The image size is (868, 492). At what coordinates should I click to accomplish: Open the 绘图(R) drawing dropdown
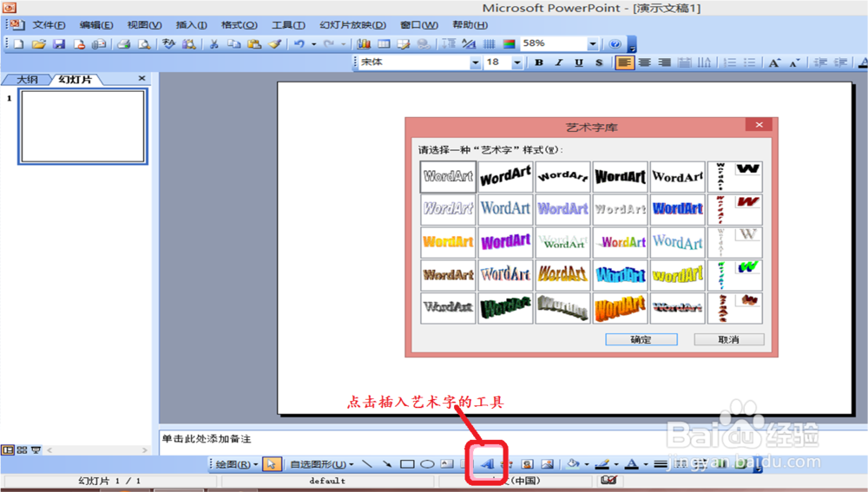pyautogui.click(x=236, y=463)
